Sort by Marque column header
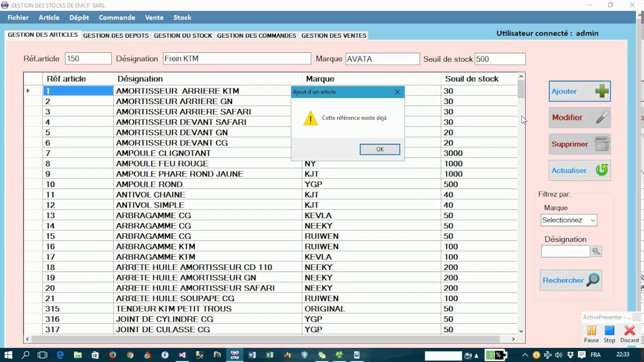The width and height of the screenshot is (644, 362). point(371,79)
